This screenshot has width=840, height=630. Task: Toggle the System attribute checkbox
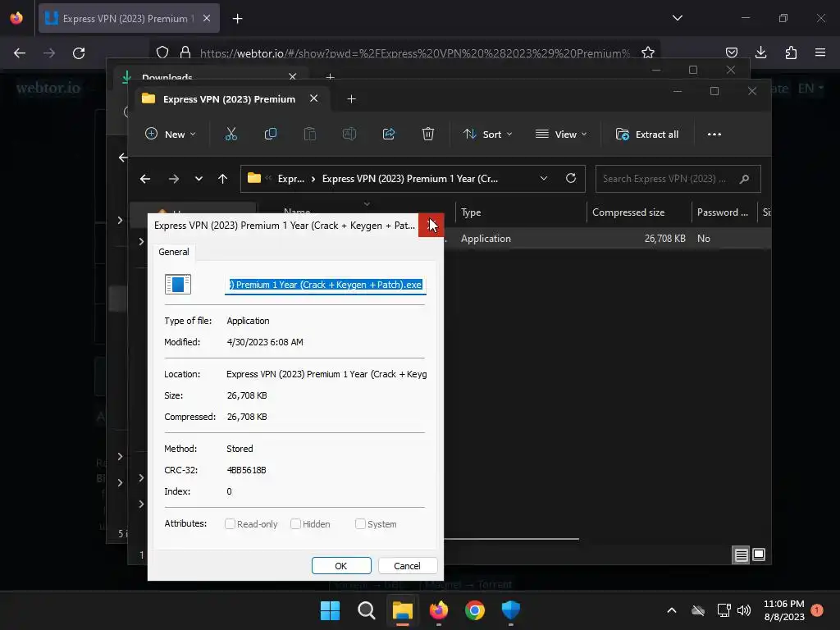coord(360,524)
